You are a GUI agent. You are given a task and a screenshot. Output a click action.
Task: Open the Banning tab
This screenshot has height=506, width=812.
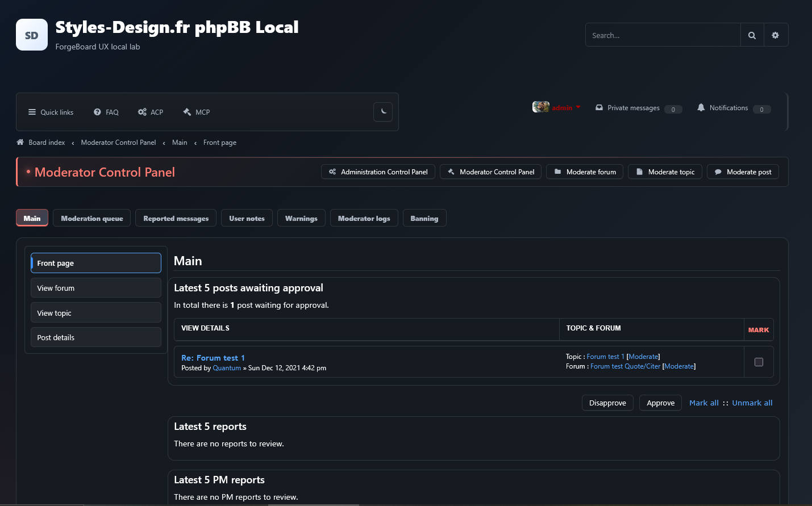pos(424,218)
